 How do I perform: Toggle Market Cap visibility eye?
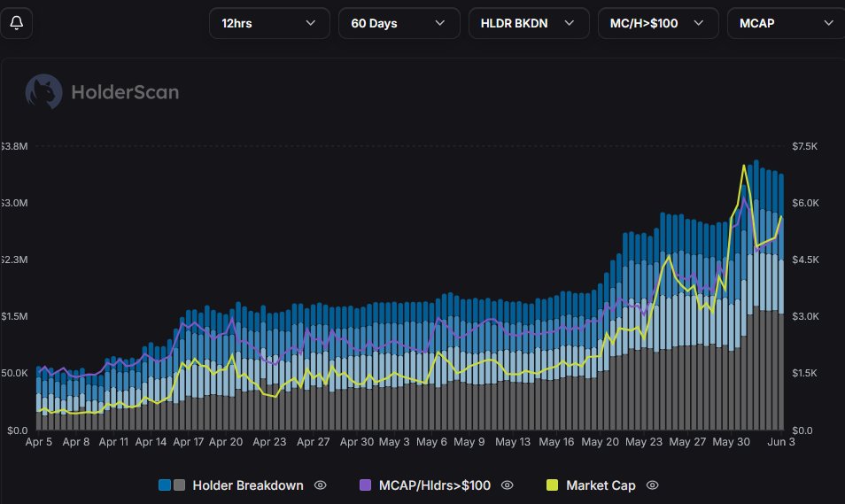tap(652, 485)
